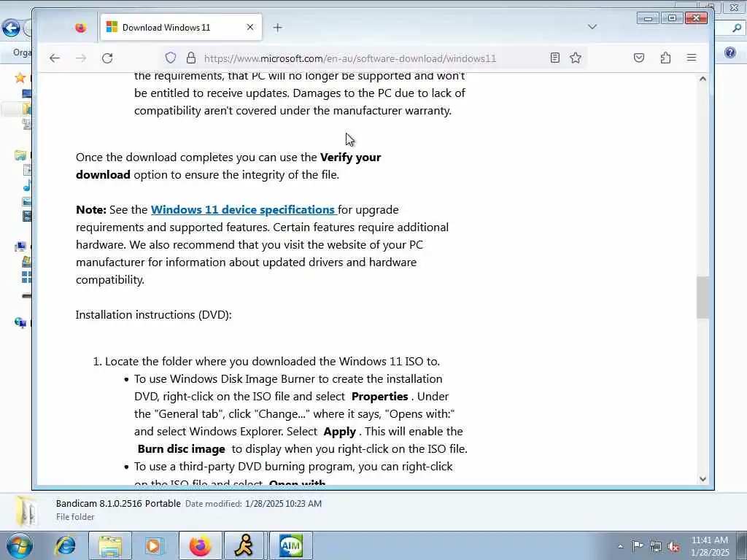Screen dimensions: 747x560
Task: Click Explorer Favorites star icon
Action: 20,77
